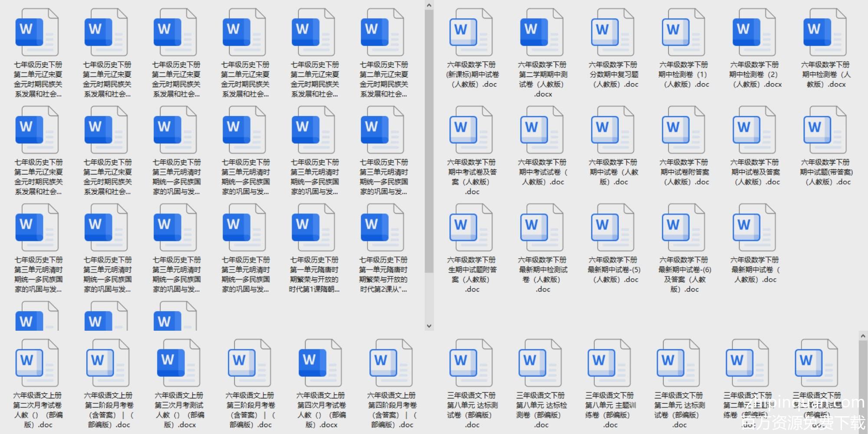The height and width of the screenshot is (434, 868).
Task: Select the 期中检测卷 (1) document
Action: click(684, 32)
